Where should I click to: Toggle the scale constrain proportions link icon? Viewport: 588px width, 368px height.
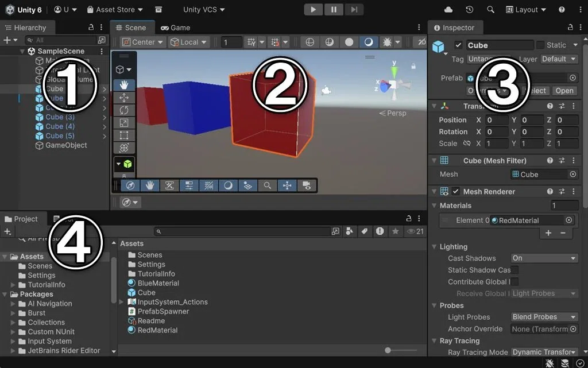(x=466, y=143)
